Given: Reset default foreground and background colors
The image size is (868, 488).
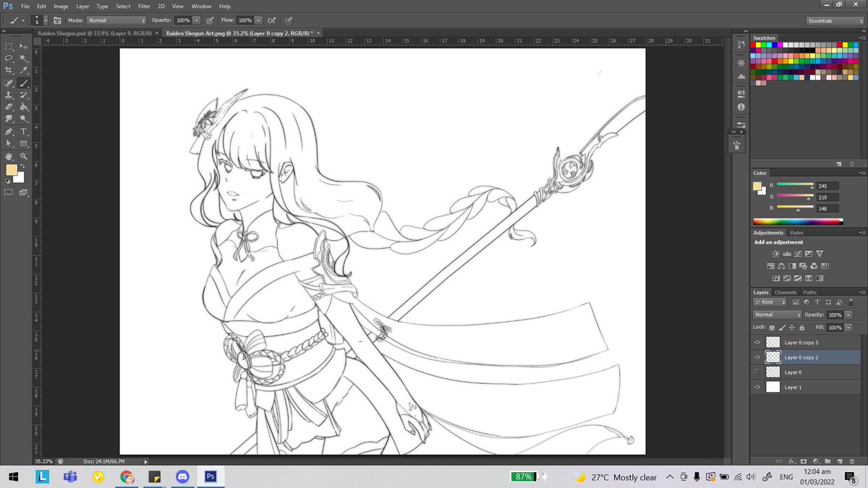Looking at the screenshot, I should pos(7,181).
